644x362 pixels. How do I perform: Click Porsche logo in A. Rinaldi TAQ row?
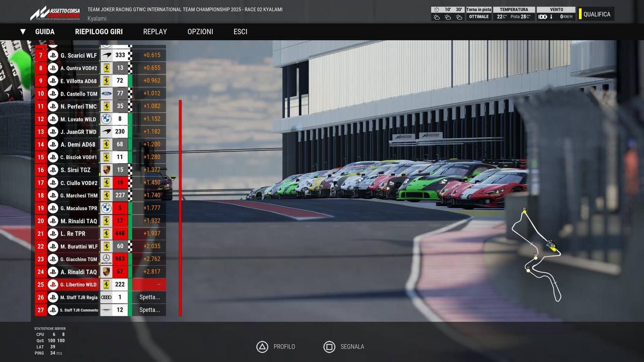106,272
